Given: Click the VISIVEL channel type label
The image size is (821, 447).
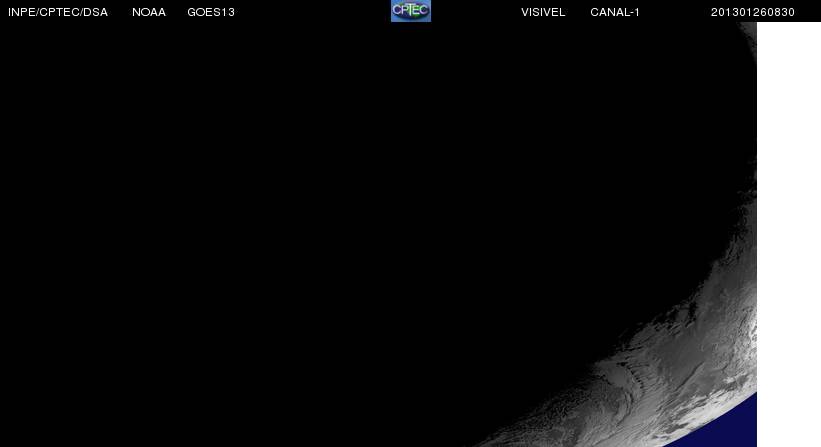Looking at the screenshot, I should click(x=543, y=12).
